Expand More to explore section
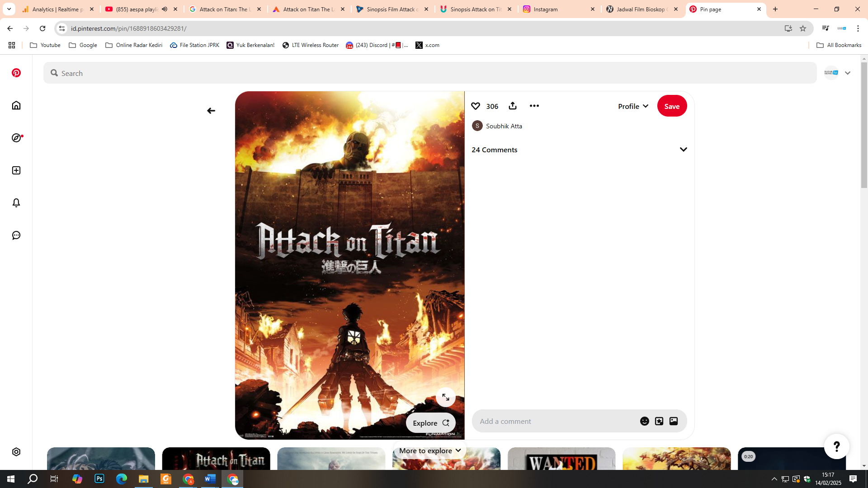868x488 pixels. pos(430,450)
